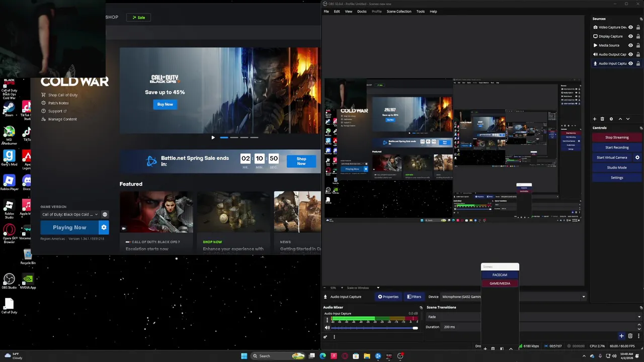Screen dimensions: 644x362
Task: Open the Roblox Studio desktop icon
Action: (x=9, y=210)
